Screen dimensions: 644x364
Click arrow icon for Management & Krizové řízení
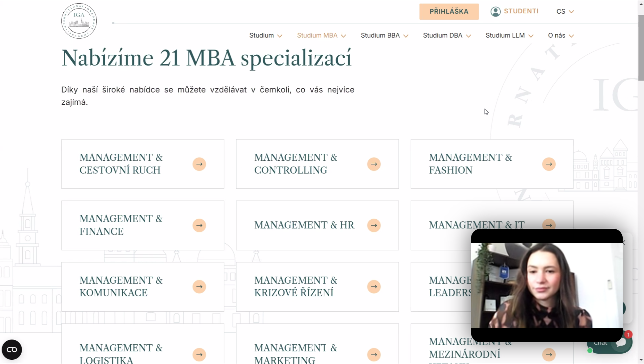tap(374, 287)
